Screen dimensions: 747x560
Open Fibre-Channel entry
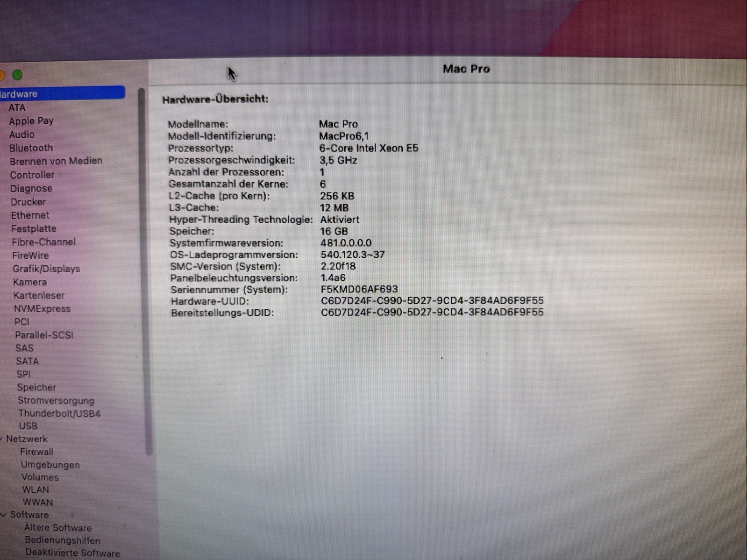pos(43,242)
